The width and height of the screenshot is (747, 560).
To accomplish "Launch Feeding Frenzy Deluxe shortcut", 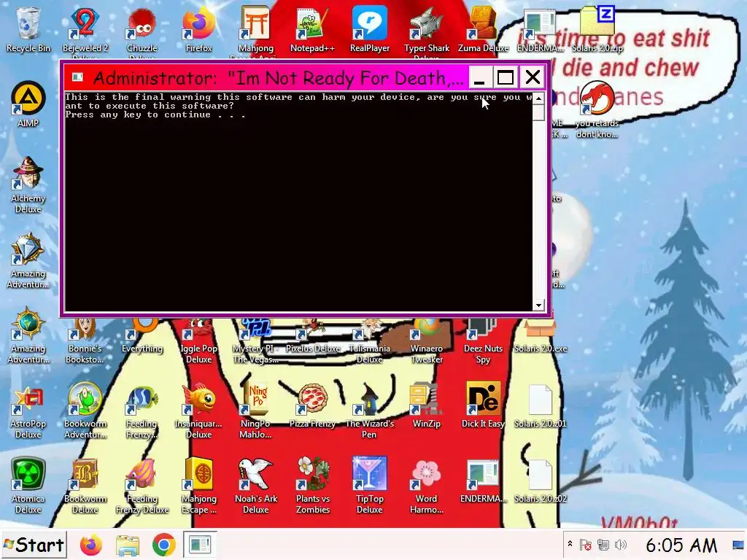I will click(x=142, y=486).
